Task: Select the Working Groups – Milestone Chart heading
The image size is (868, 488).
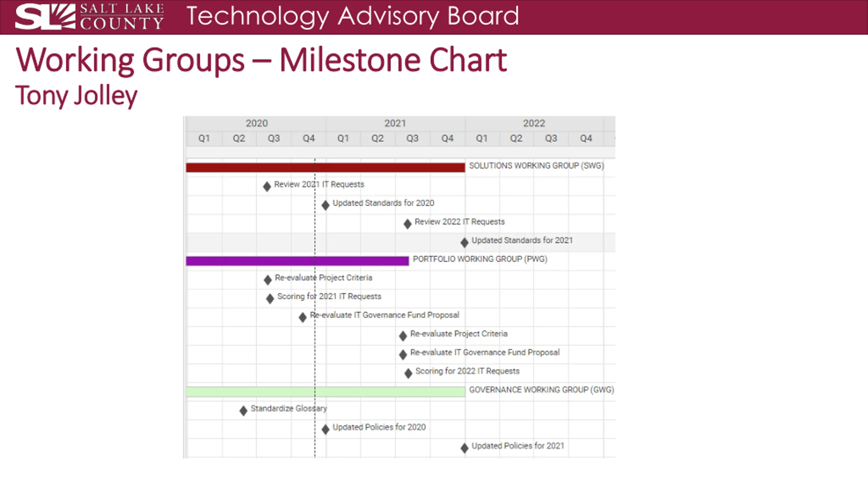Action: (261, 60)
